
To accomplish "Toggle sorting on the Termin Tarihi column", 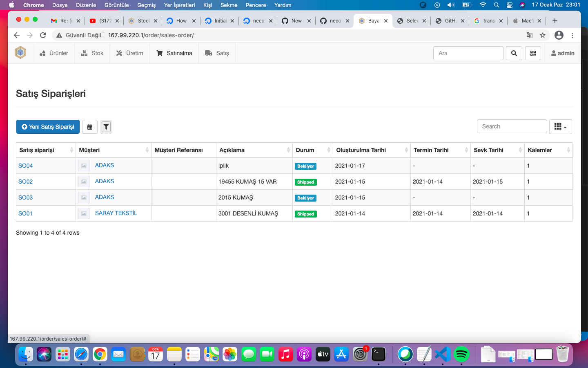I will pos(466,150).
